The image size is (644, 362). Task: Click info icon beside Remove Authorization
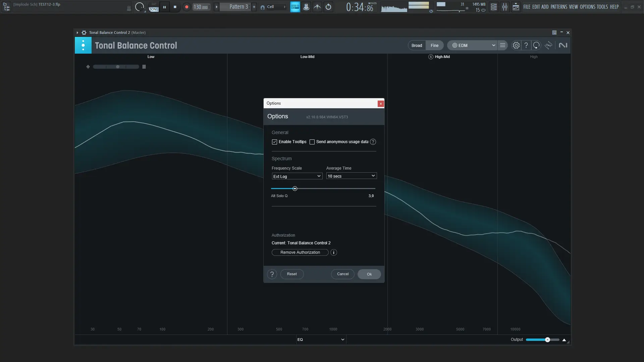tap(333, 252)
